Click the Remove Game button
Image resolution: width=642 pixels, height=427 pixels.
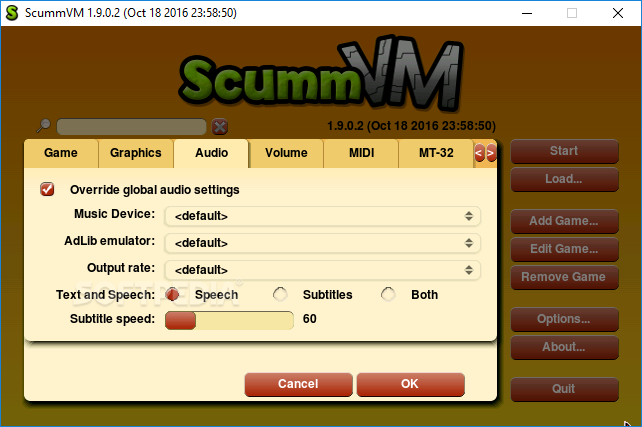point(564,277)
